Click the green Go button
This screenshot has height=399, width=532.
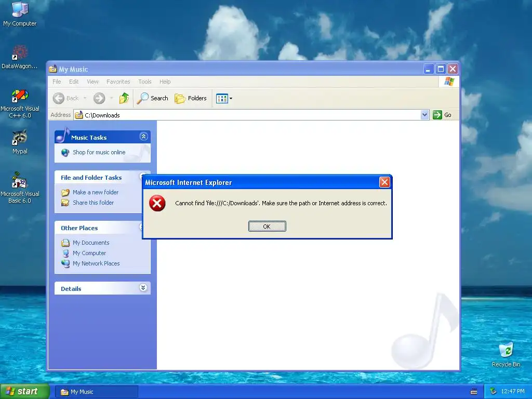point(442,115)
